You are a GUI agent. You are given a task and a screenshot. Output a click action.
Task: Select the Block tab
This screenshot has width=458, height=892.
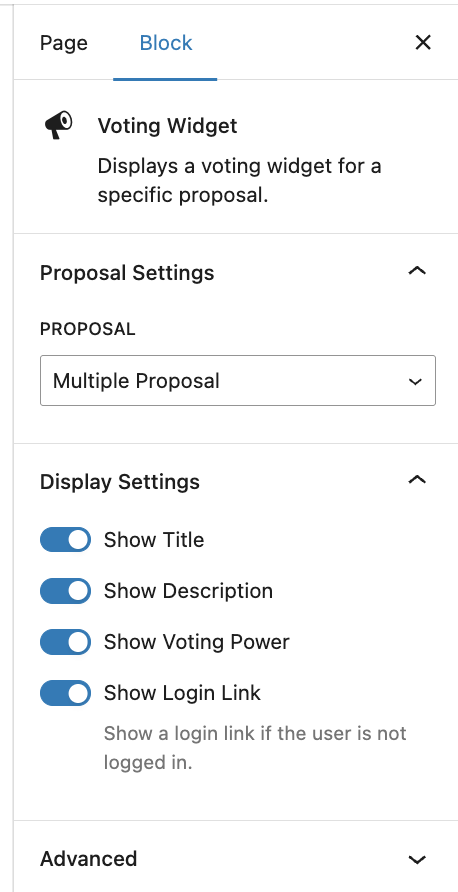(x=166, y=43)
